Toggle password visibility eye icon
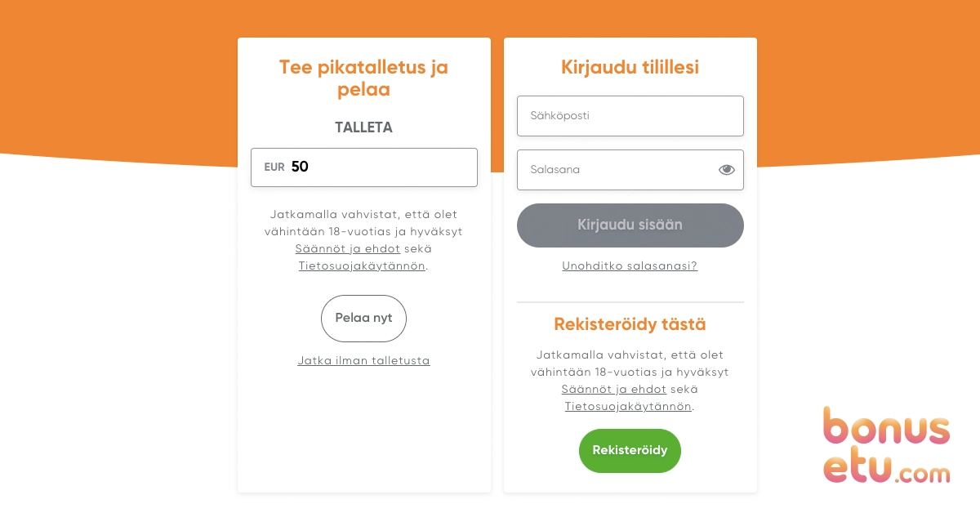The image size is (980, 513). pos(726,170)
